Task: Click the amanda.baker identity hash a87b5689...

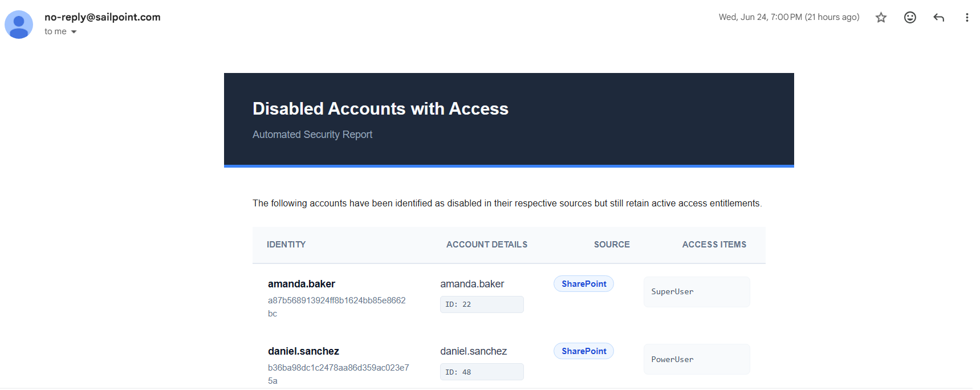Action: (337, 307)
